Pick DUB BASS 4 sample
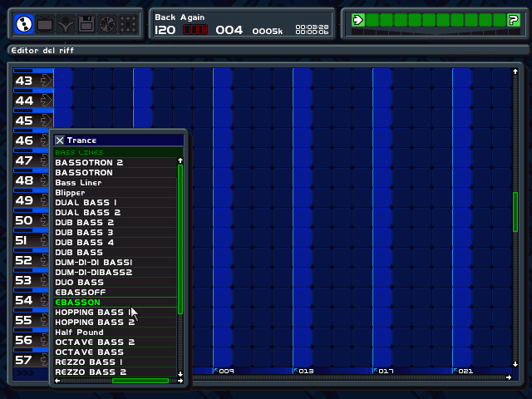 115,242
